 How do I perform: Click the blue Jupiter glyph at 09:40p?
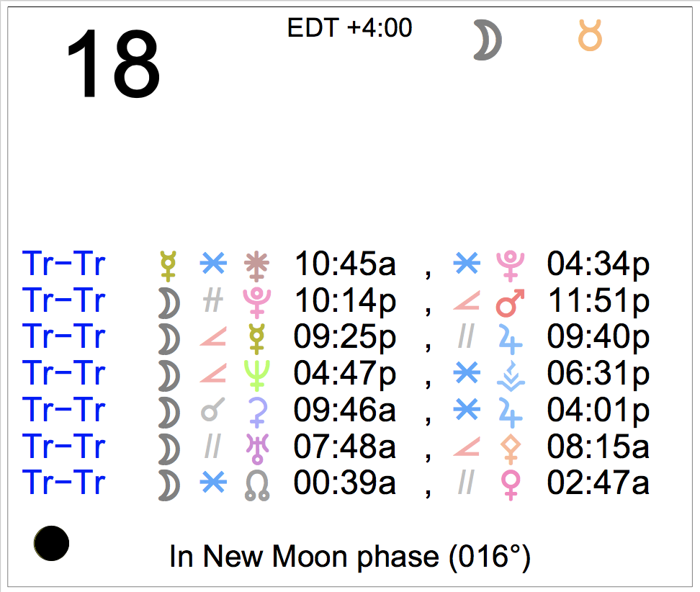(x=511, y=339)
